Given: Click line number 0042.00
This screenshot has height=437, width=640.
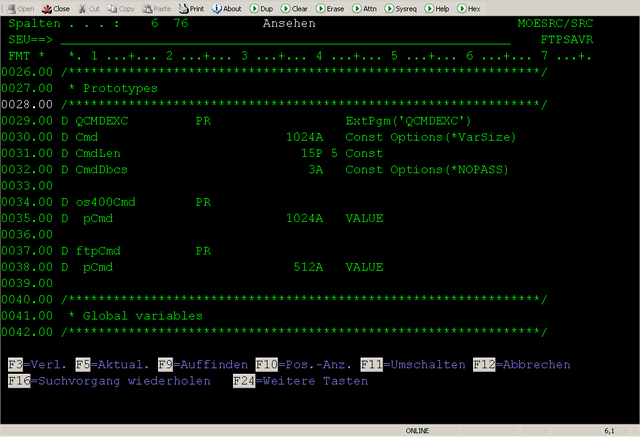Looking at the screenshot, I should click(27, 332).
